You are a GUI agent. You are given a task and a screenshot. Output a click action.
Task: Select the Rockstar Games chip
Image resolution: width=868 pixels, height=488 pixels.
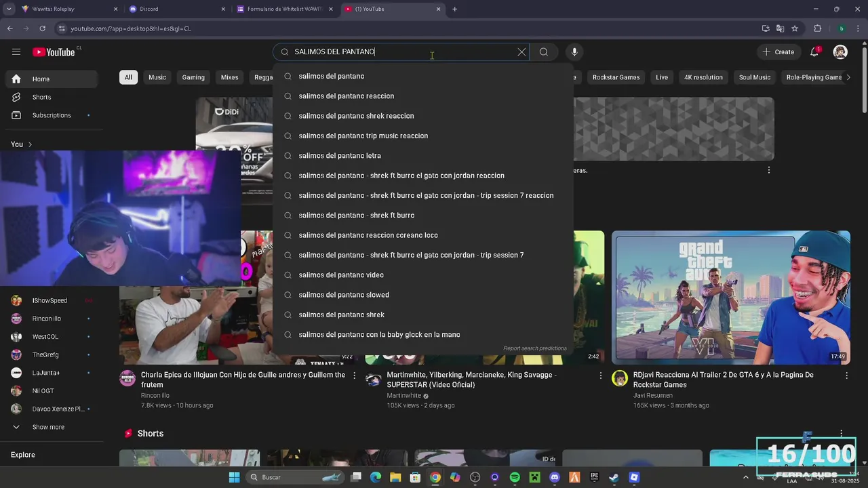(x=616, y=77)
